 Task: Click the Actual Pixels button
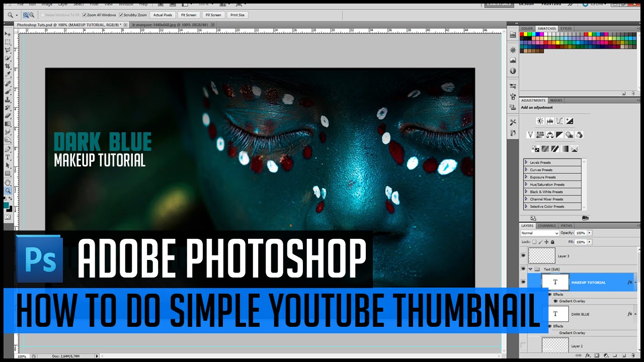(163, 15)
